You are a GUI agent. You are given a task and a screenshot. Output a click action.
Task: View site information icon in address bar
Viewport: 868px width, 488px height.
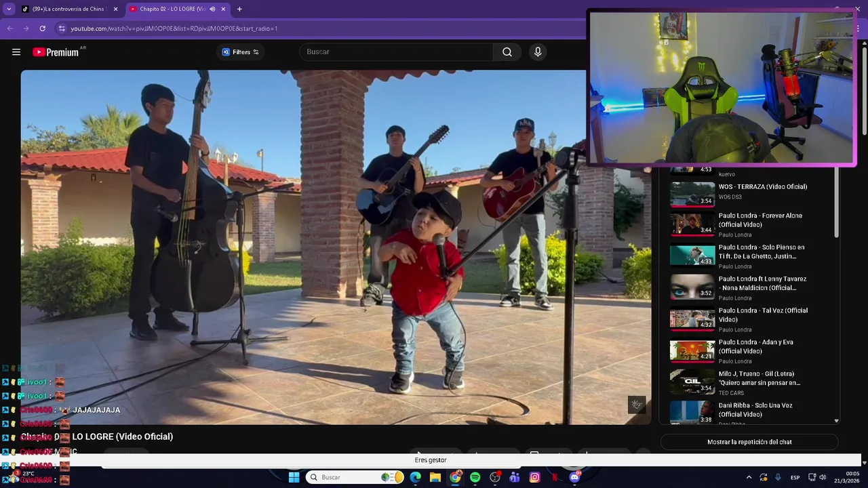(62, 28)
